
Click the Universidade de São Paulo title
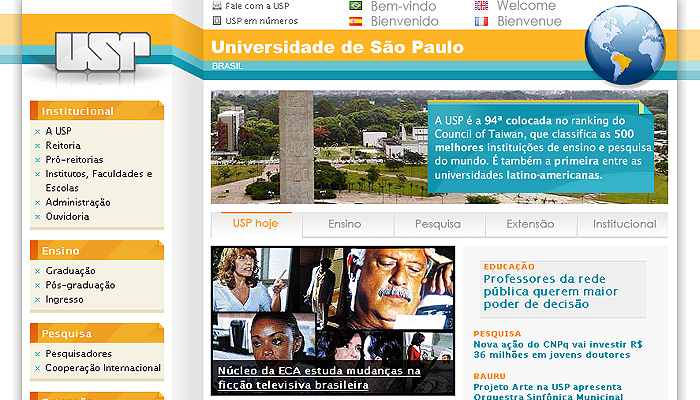pyautogui.click(x=338, y=47)
